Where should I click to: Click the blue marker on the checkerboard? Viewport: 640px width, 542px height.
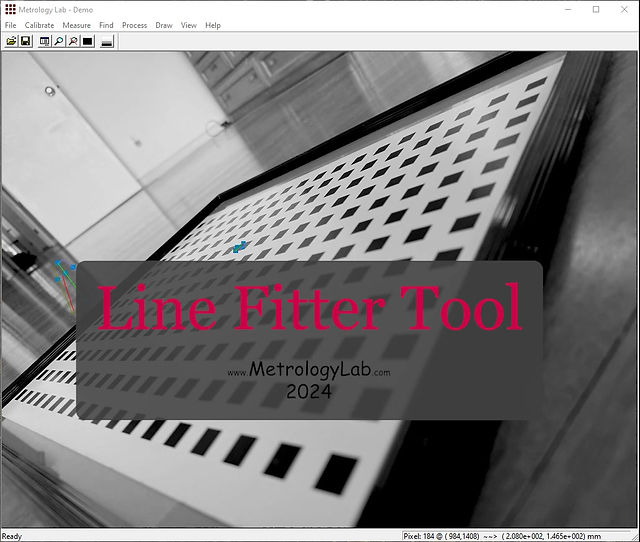click(x=240, y=247)
